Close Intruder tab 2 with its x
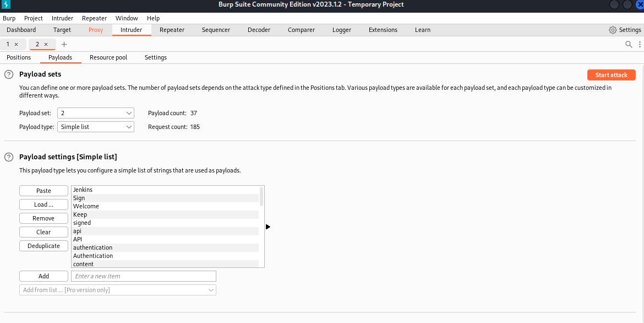 (46, 45)
